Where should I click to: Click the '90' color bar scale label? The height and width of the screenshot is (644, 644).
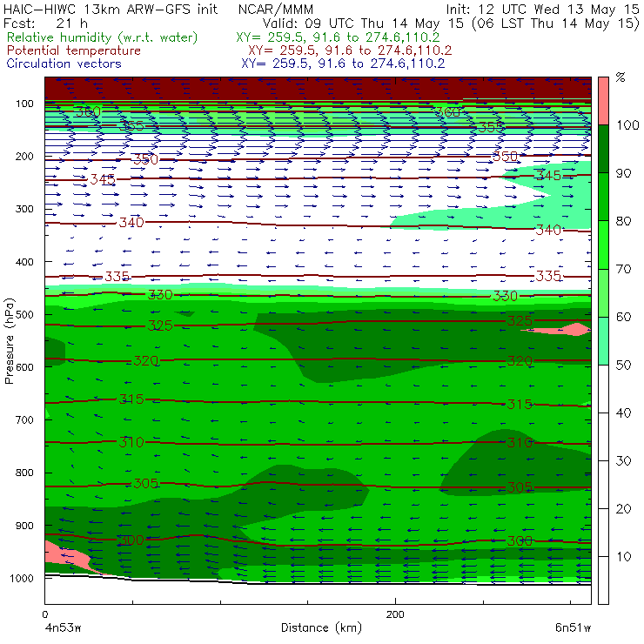click(623, 173)
